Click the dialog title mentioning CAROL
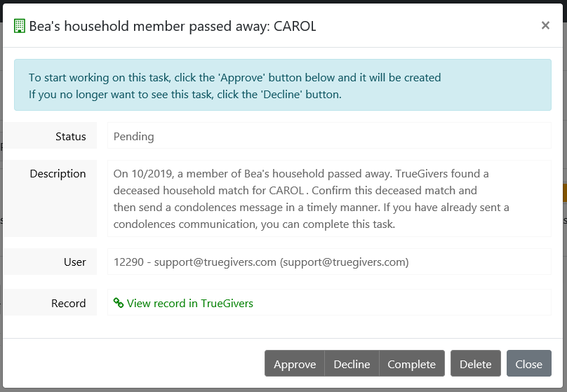Viewport: 567px width, 392px height. [x=173, y=27]
